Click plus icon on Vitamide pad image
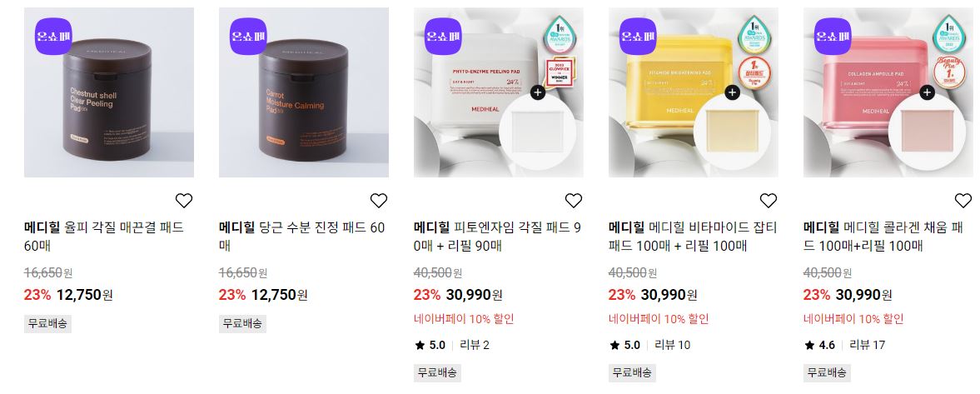 pyautogui.click(x=733, y=93)
